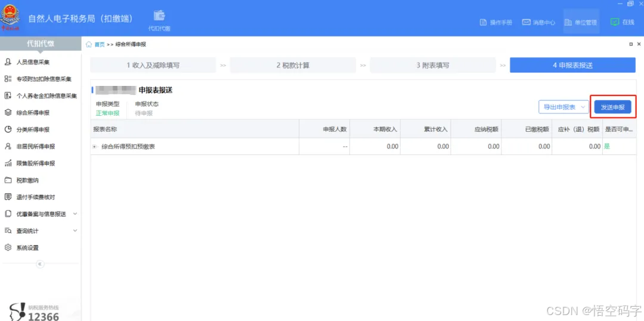Click the small restore icon beside breadcrumb close
Image resolution: width=644 pixels, height=321 pixels.
[631, 44]
